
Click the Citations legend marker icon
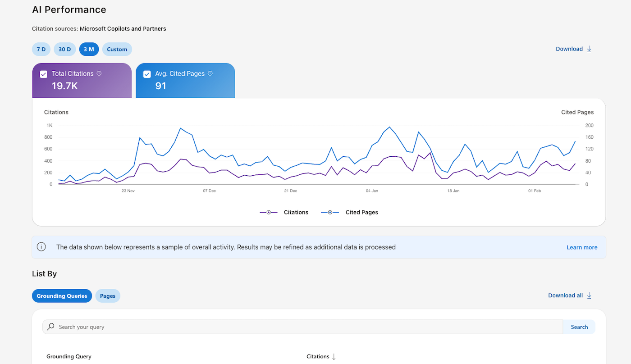point(269,212)
